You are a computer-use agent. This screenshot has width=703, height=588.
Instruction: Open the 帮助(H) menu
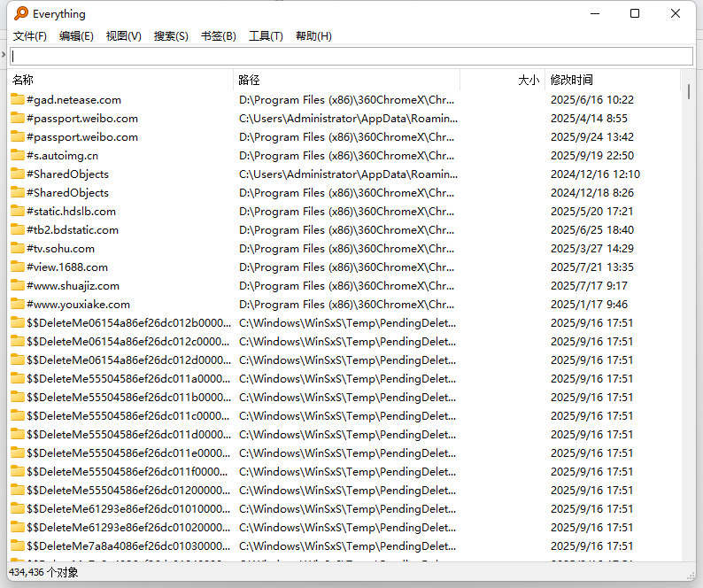click(313, 36)
